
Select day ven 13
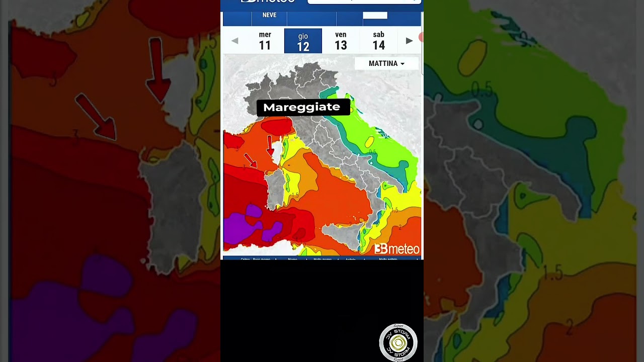pyautogui.click(x=341, y=41)
